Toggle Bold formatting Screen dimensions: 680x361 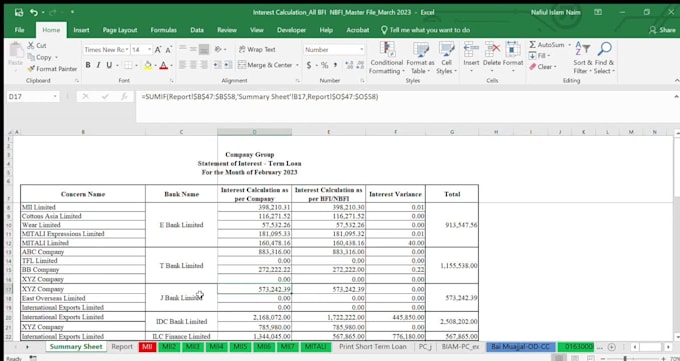(x=88, y=65)
